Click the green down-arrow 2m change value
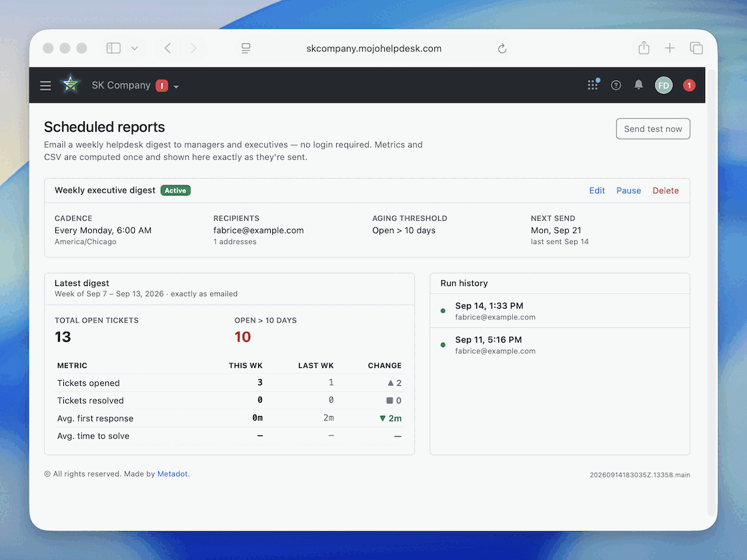747x560 pixels. (390, 418)
